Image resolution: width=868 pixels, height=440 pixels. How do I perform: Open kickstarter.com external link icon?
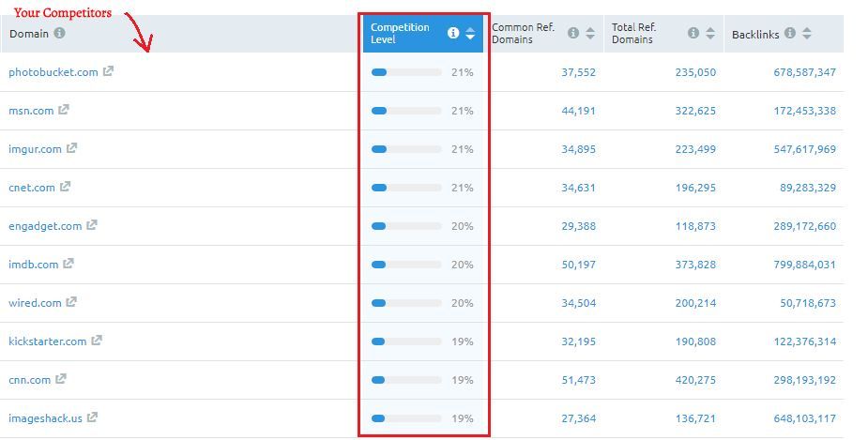pyautogui.click(x=97, y=341)
